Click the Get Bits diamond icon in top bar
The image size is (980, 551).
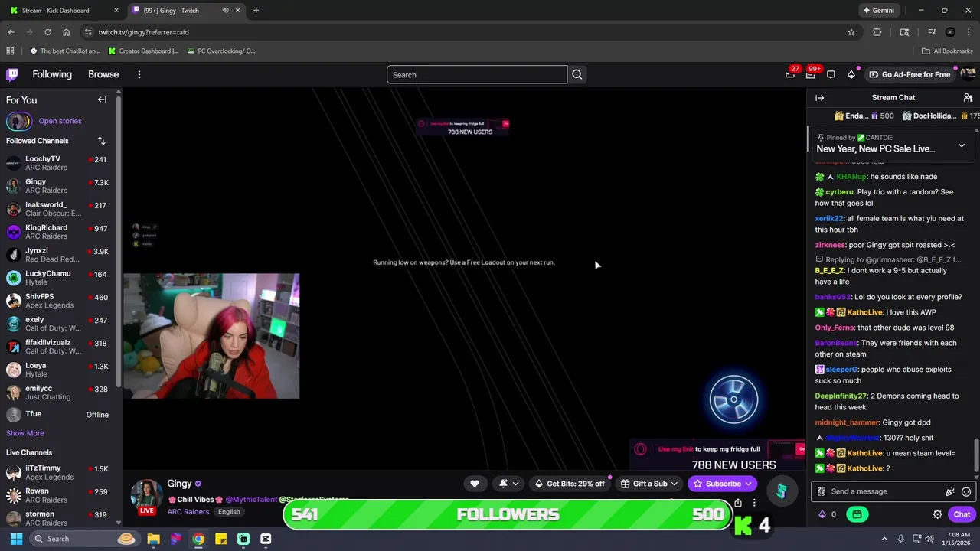[x=851, y=74]
